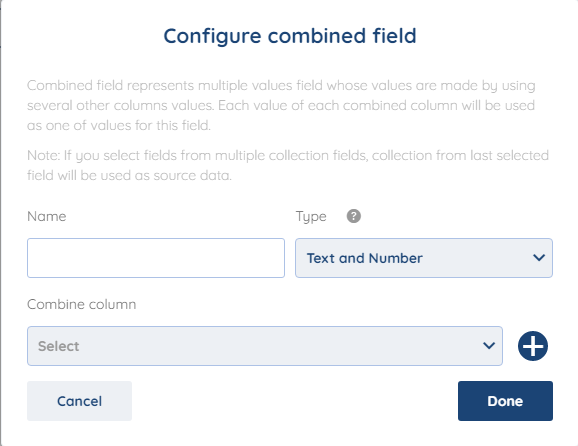
Task: Confirm with the Done button
Action: click(x=505, y=401)
